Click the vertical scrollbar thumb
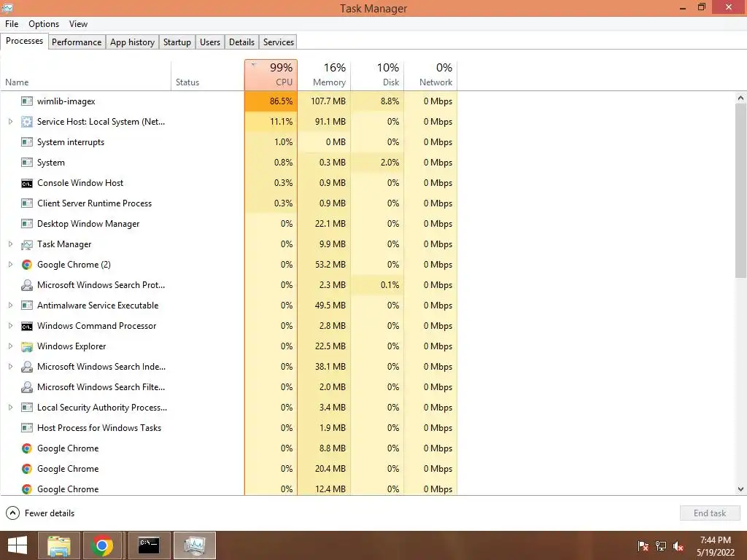Image resolution: width=747 pixels, height=560 pixels. click(740, 190)
